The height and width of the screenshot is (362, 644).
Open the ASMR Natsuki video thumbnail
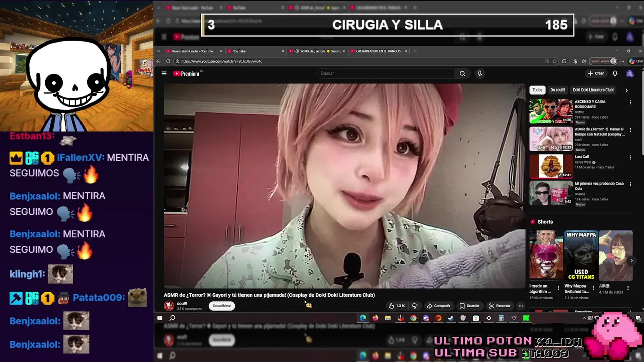pos(551,139)
